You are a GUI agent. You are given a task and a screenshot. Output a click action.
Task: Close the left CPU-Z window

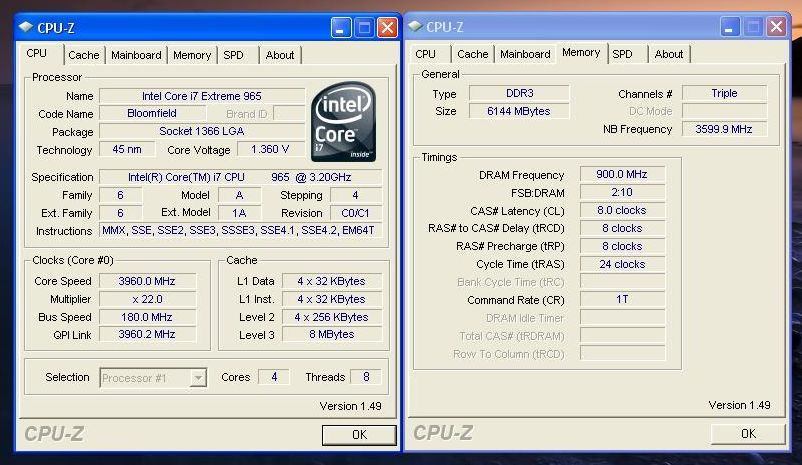(x=387, y=28)
